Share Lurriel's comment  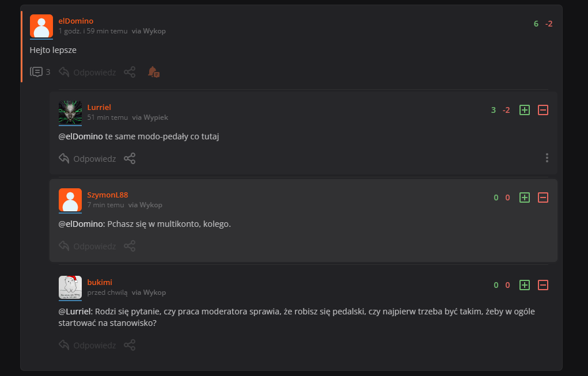[130, 158]
